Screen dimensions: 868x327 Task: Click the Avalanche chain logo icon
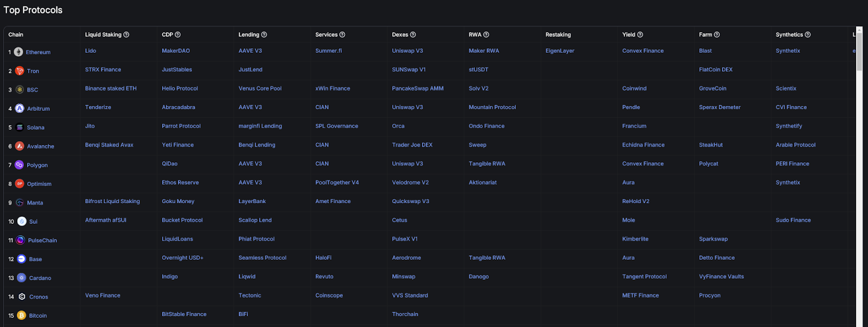(x=20, y=146)
